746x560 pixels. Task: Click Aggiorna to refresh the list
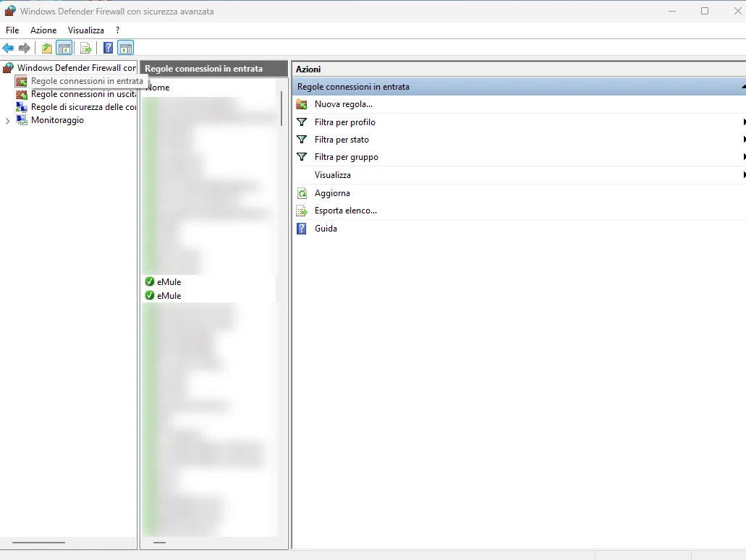332,193
